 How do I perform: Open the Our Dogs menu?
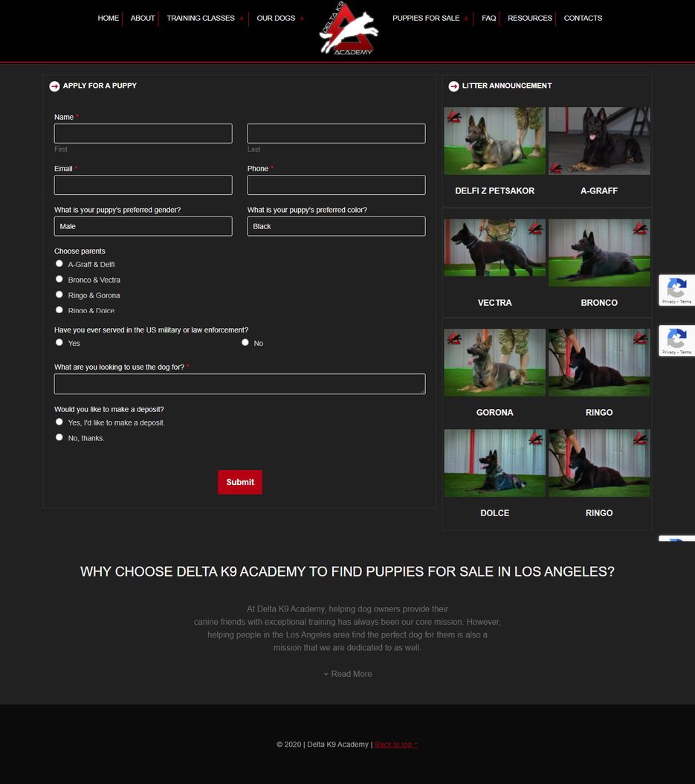pyautogui.click(x=276, y=18)
